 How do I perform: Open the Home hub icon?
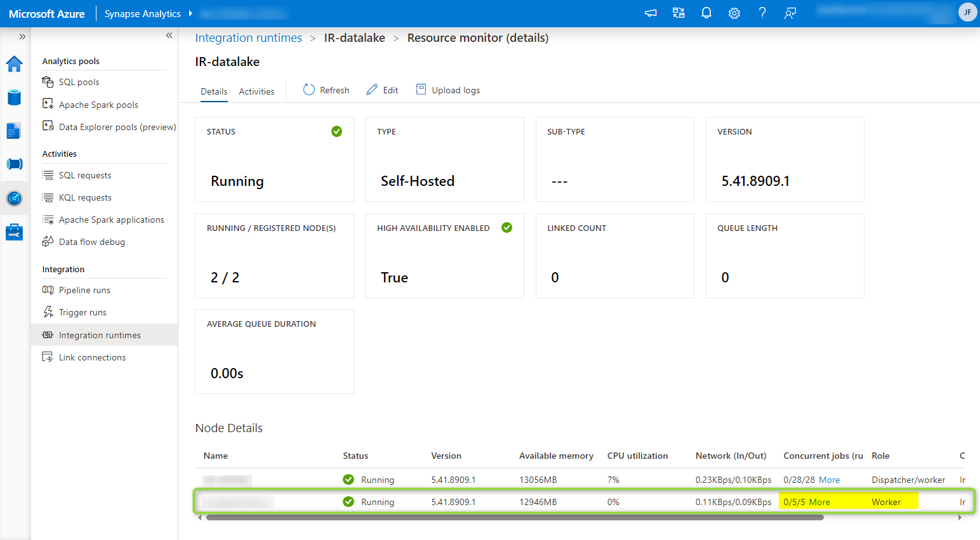(14, 64)
